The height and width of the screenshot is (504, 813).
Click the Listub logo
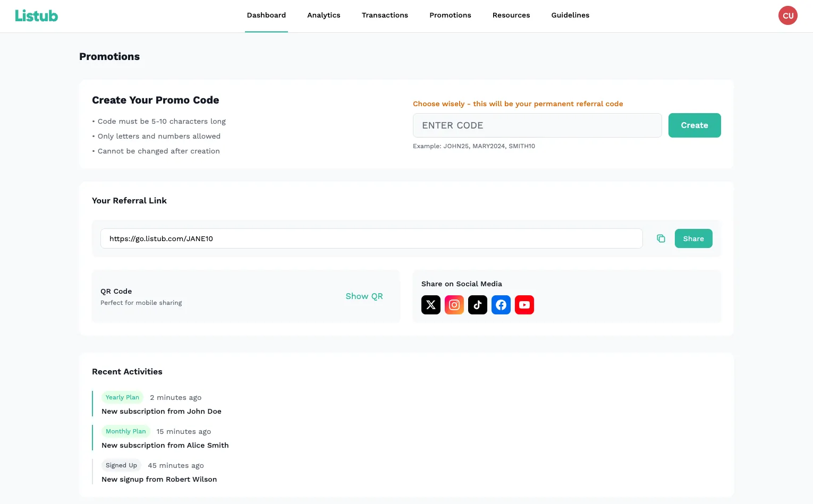37,15
